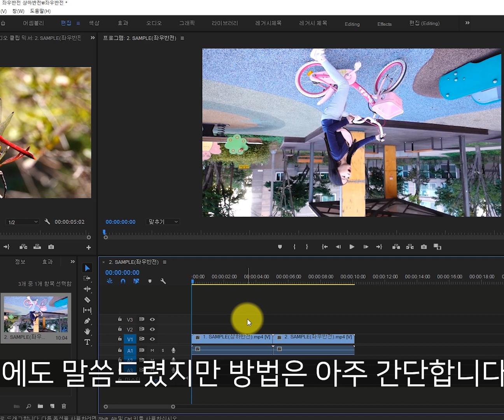The width and height of the screenshot is (504, 420).
Task: Select the Pen tool in the timeline toolbar
Action: [87, 321]
